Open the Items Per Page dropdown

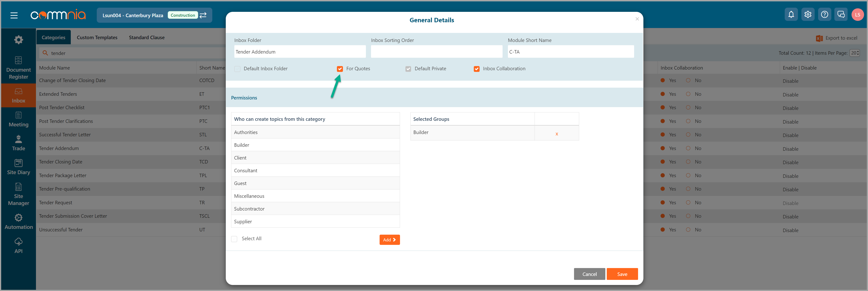click(x=854, y=53)
